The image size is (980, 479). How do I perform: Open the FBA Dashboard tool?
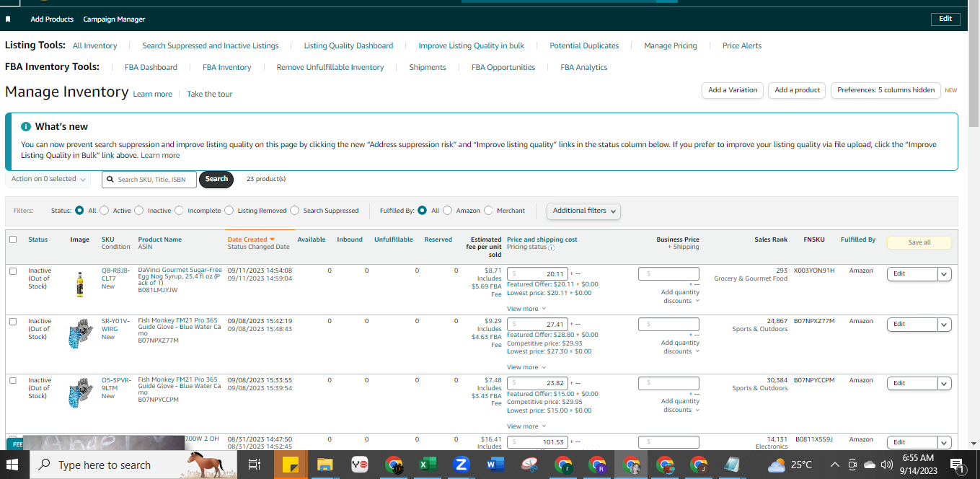[x=151, y=67]
